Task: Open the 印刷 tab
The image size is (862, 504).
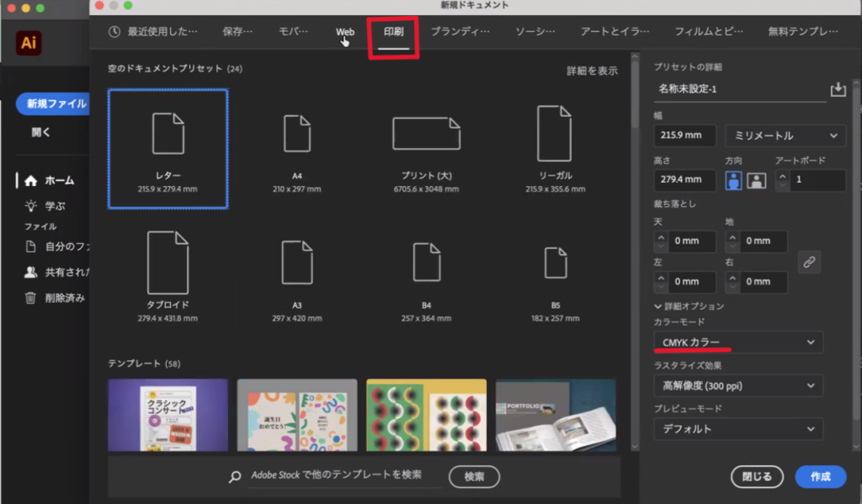Action: 393,32
